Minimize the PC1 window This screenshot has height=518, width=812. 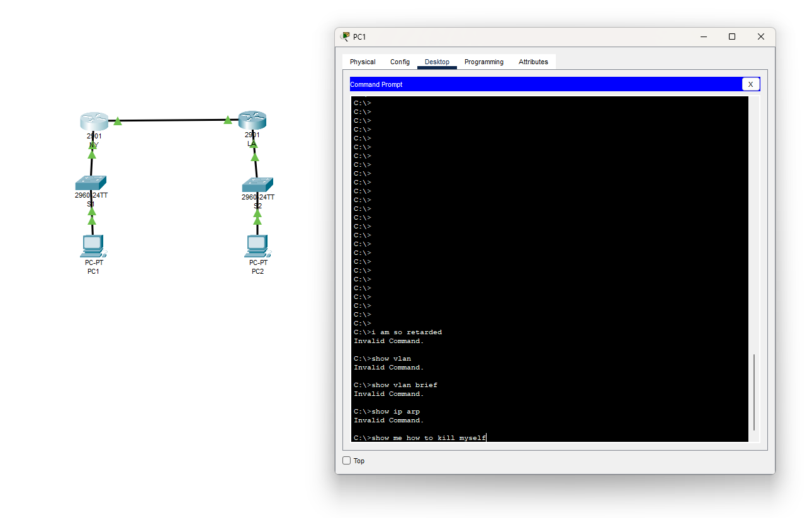coord(703,37)
